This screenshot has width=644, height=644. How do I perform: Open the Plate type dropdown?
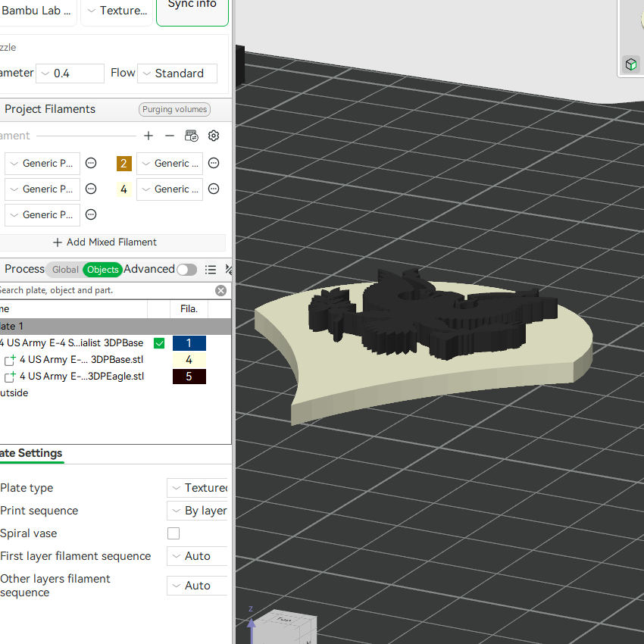pyautogui.click(x=197, y=488)
